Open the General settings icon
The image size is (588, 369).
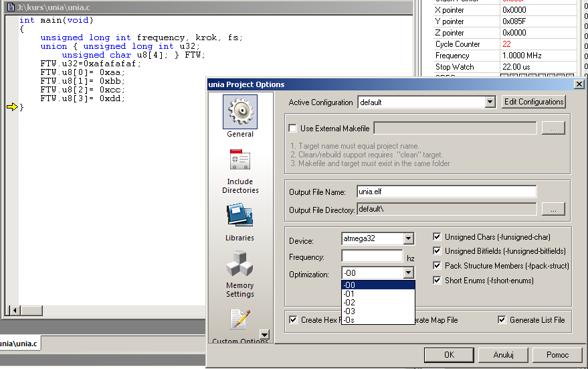(239, 113)
